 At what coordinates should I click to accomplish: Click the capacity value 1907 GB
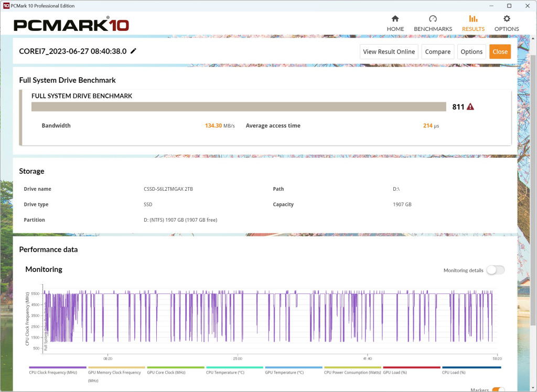coord(402,204)
